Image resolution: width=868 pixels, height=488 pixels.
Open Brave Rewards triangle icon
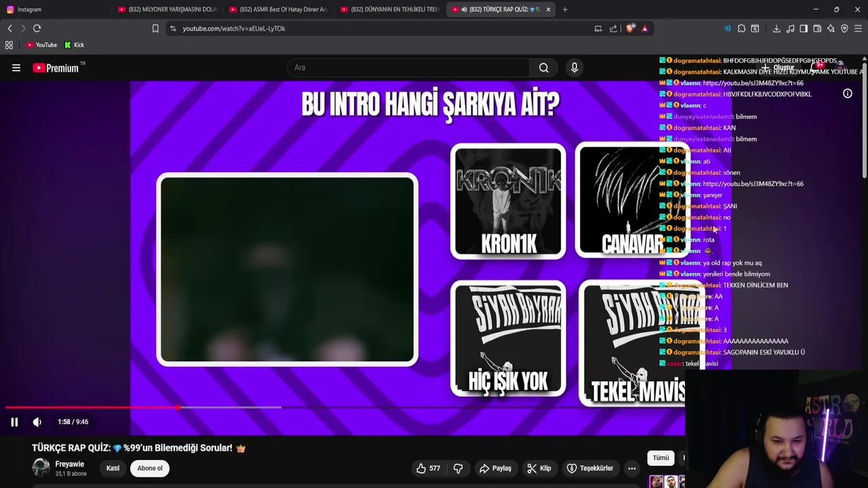(644, 28)
